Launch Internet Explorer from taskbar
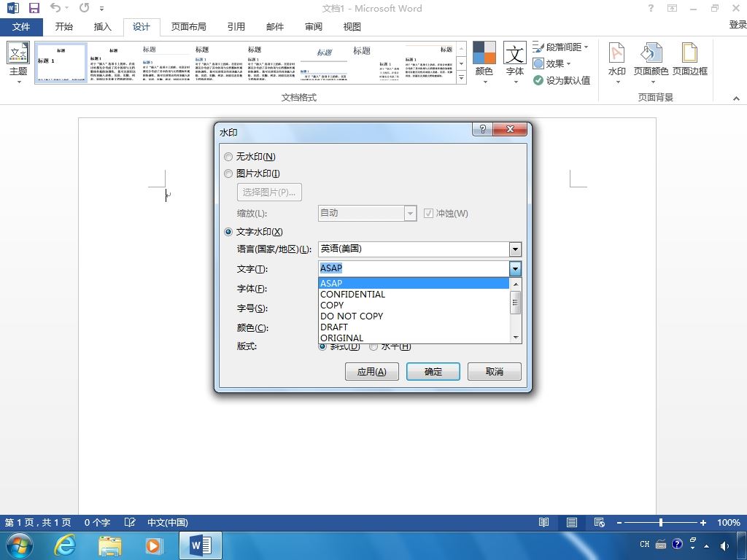This screenshot has height=560, width=747. [x=65, y=545]
